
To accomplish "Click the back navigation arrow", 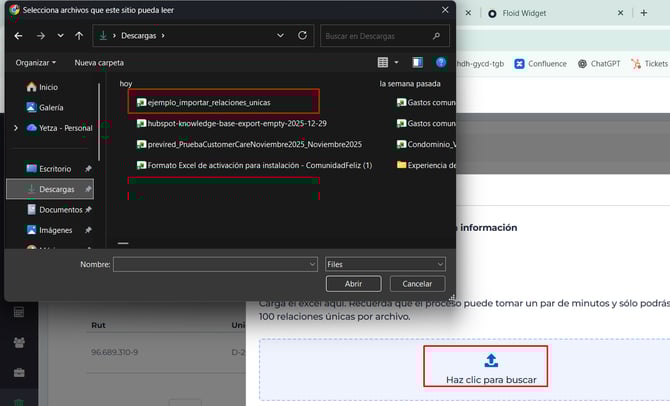I will tap(18, 36).
